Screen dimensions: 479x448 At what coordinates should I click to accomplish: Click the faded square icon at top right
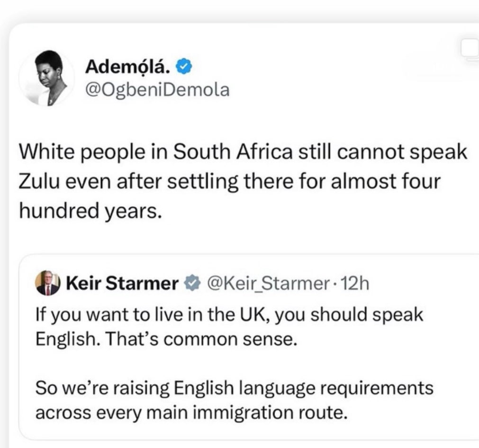[x=470, y=50]
